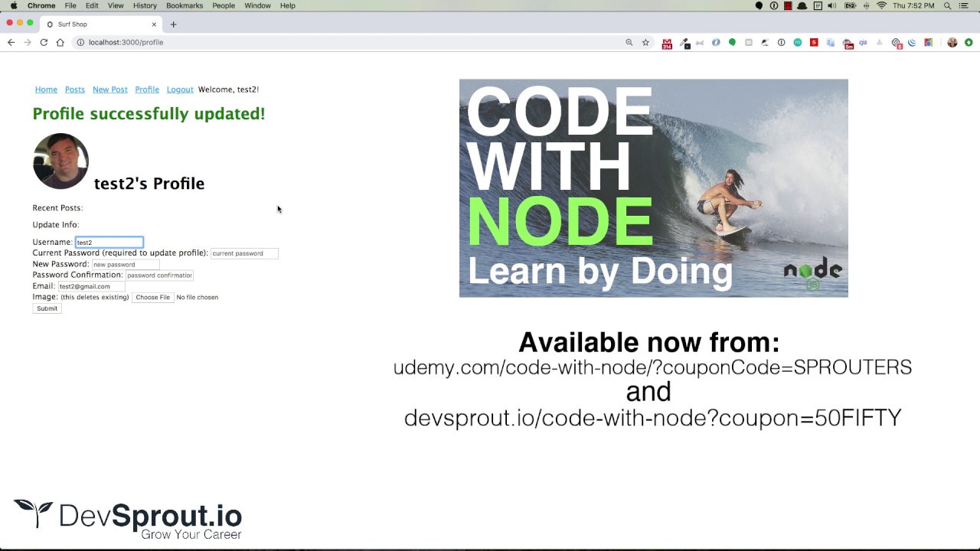The height and width of the screenshot is (551, 980).
Task: Follow the Home link in navbar
Action: click(46, 90)
